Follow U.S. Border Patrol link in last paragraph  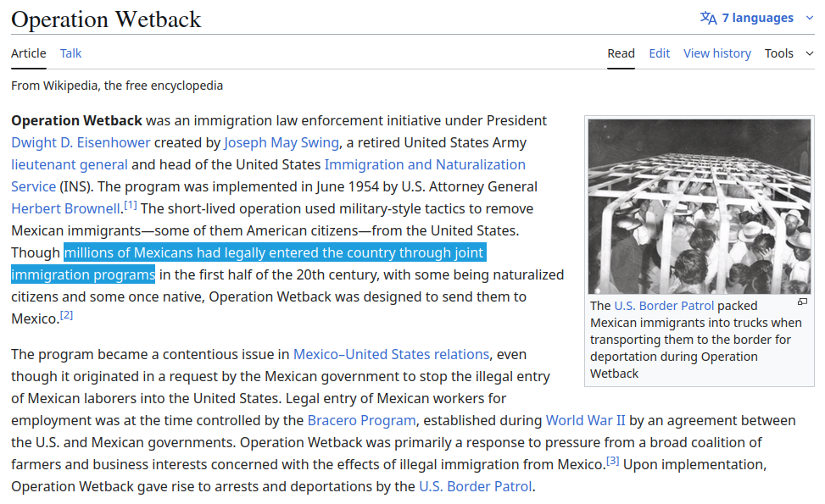point(475,487)
